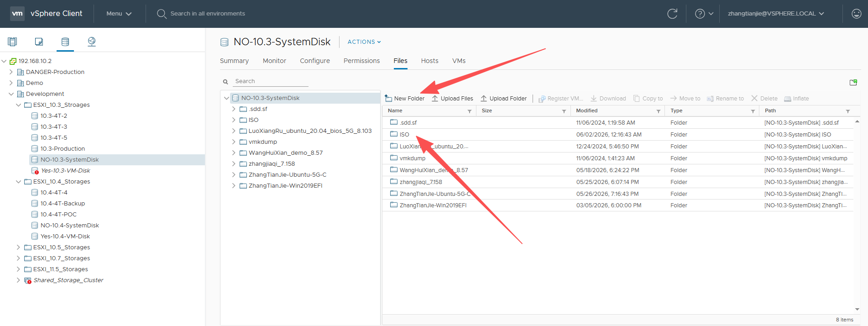Click the vCenter 192.168.10.2 icon

(13, 61)
